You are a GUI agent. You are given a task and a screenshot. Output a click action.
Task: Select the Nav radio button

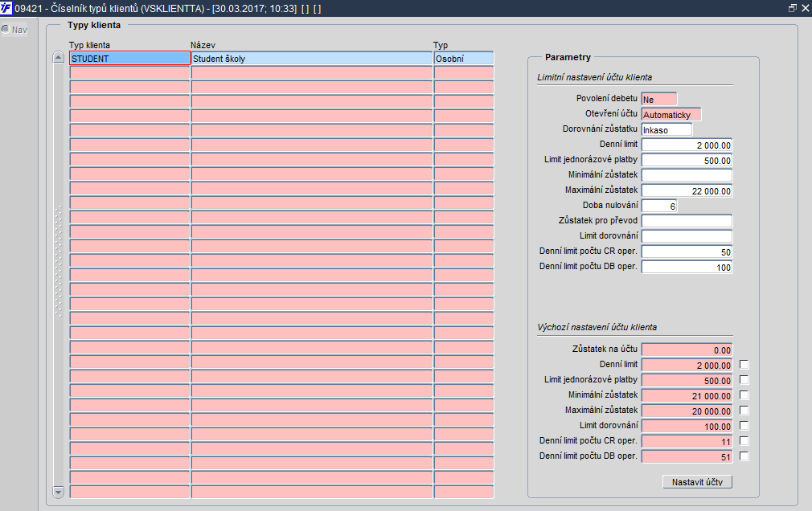point(5,29)
